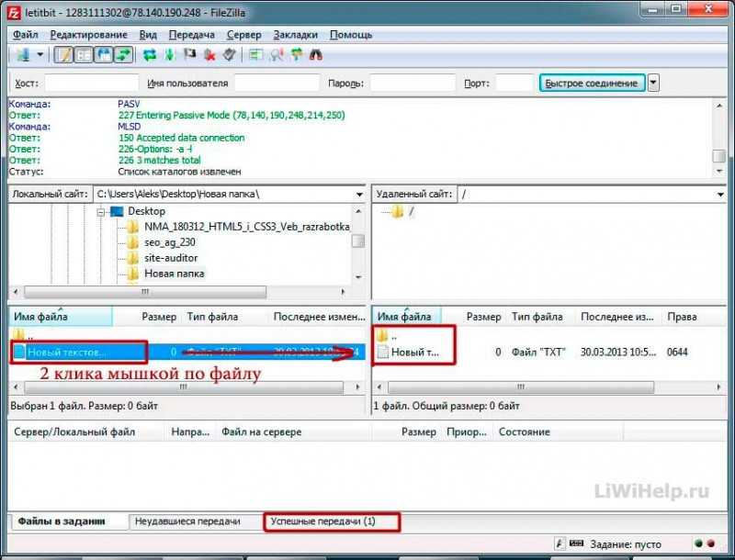Open the Закладки menu
This screenshot has height=560, width=735.
tap(295, 35)
